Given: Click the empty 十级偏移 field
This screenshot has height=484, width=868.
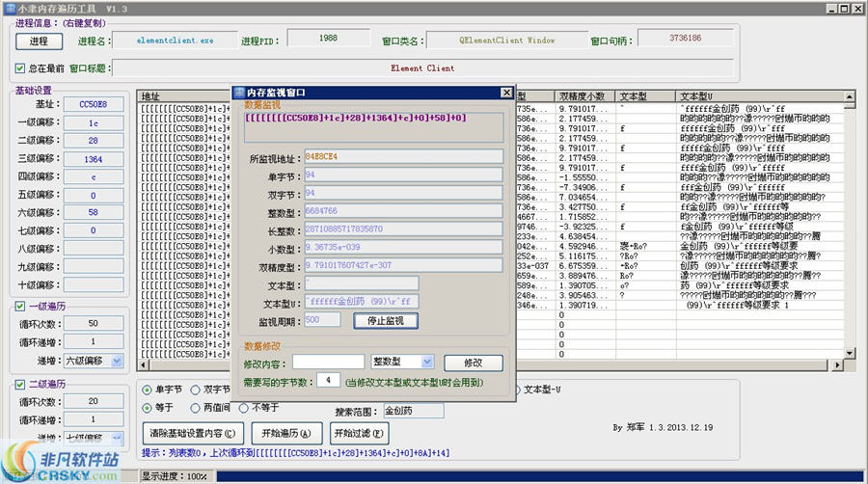Looking at the screenshot, I should pyautogui.click(x=94, y=284).
